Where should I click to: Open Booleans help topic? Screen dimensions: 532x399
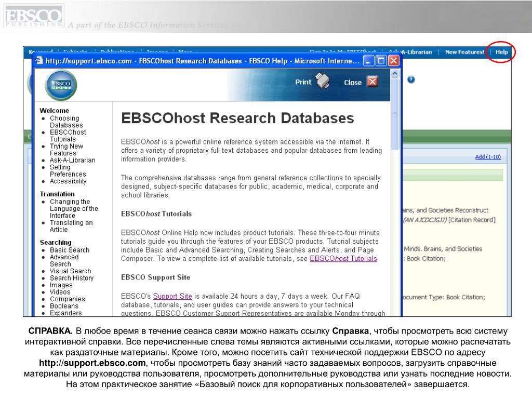pyautogui.click(x=64, y=306)
